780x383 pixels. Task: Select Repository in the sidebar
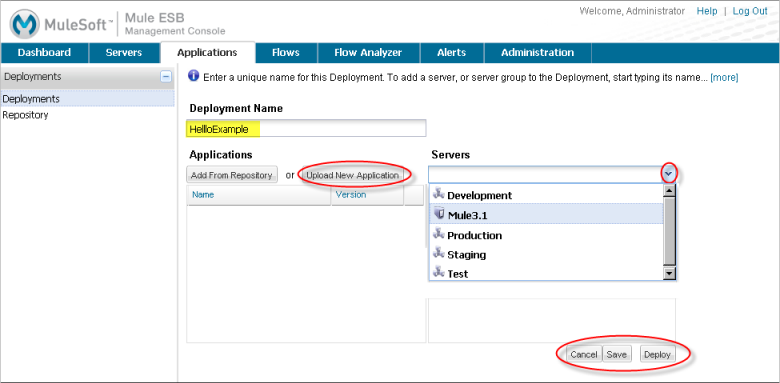[25, 115]
